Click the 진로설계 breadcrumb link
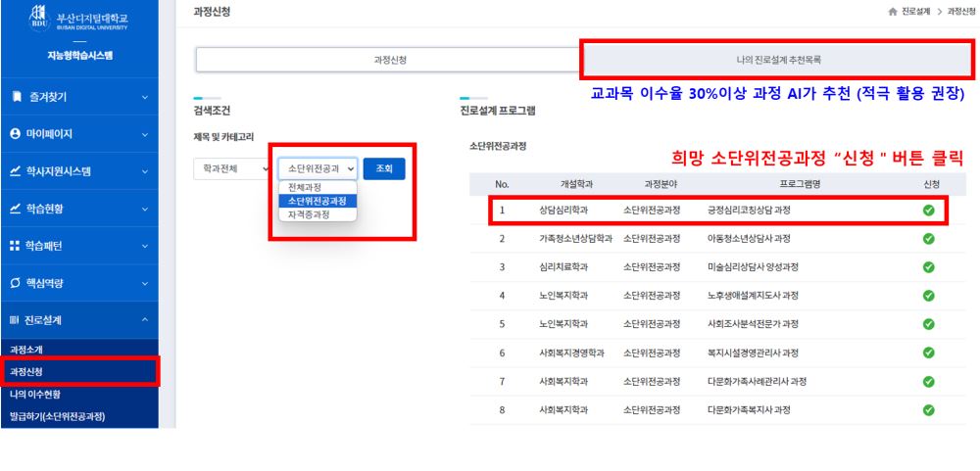 916,12
